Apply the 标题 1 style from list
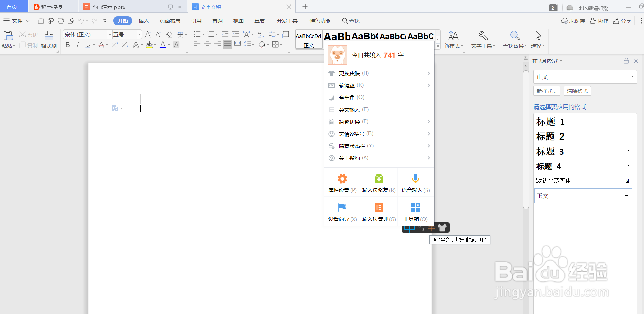644x314 pixels. [583, 122]
